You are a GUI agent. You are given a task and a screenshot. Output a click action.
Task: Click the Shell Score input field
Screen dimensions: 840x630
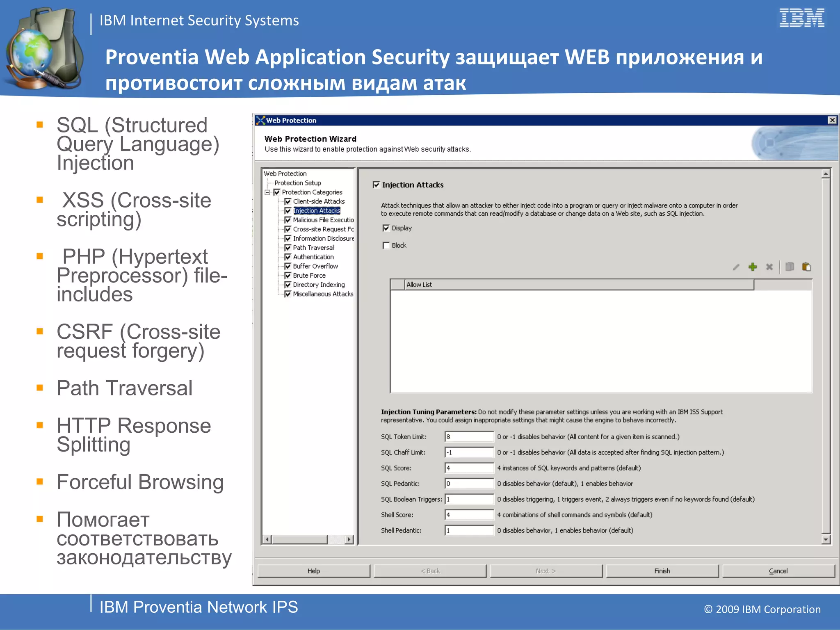tap(469, 515)
